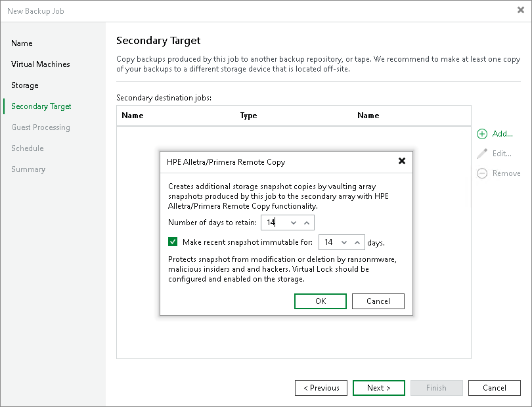Click the New Backup Job window title

point(35,11)
